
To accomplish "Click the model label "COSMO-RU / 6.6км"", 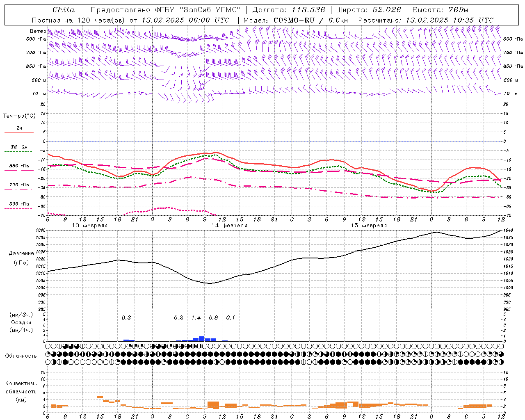I will (x=311, y=20).
